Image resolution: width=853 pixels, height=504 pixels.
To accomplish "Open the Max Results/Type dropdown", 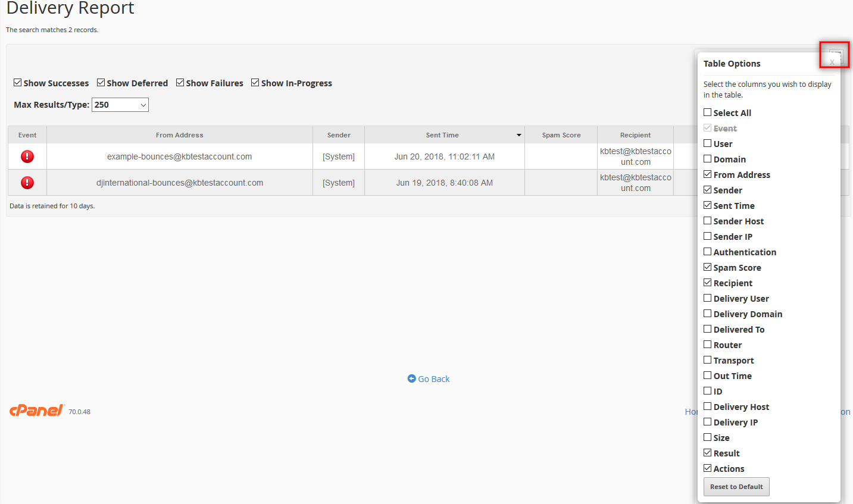I will click(120, 105).
